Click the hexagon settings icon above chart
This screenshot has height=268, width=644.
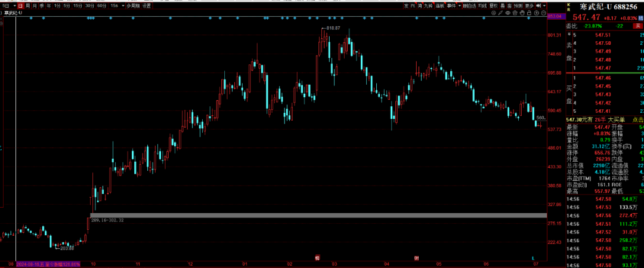493,13
